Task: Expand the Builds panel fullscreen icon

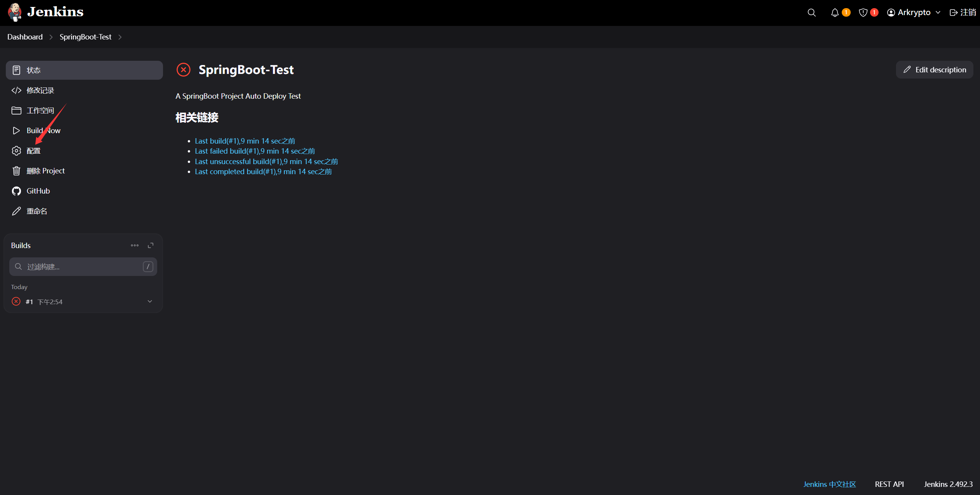Action: coord(151,245)
